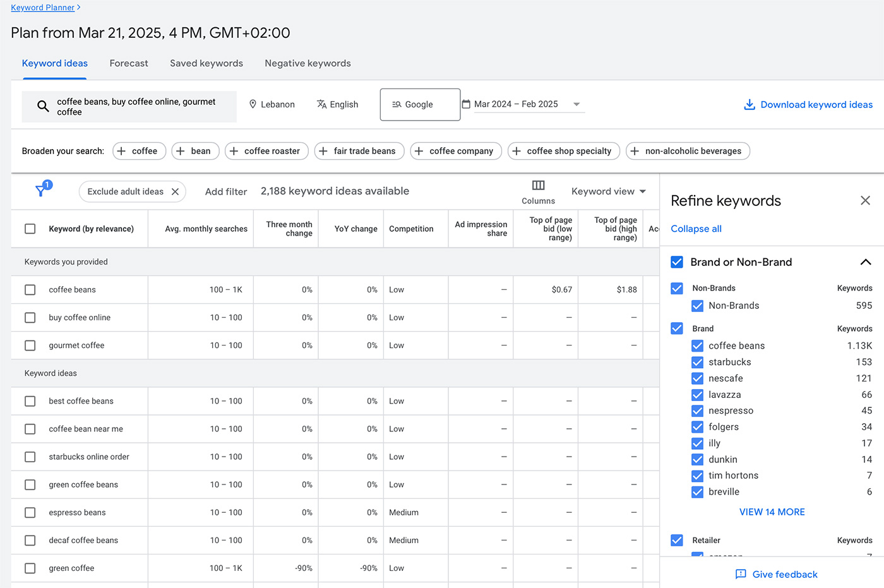This screenshot has width=884, height=588.
Task: Open the Saved keywords tab
Action: tap(206, 63)
